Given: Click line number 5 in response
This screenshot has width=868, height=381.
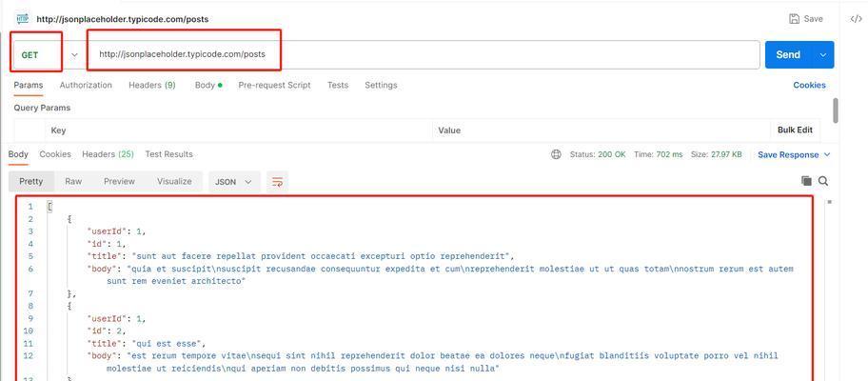Looking at the screenshot, I should coord(30,256).
